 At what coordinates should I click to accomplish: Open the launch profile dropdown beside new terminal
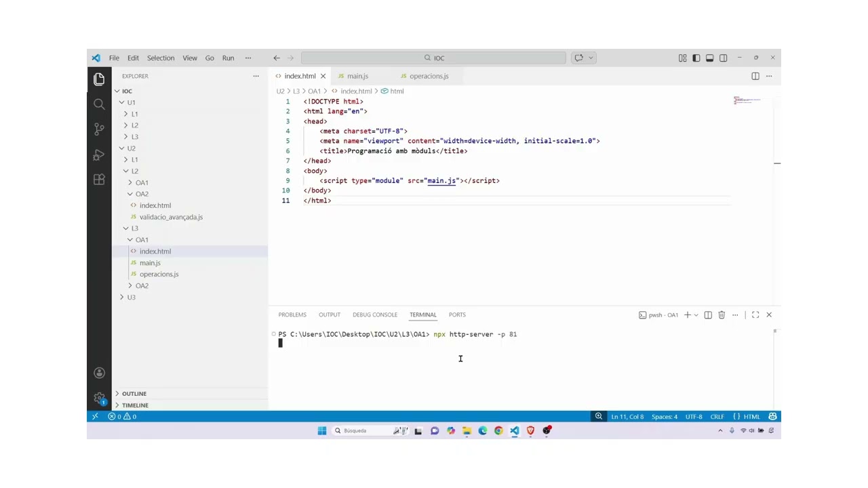coord(696,314)
